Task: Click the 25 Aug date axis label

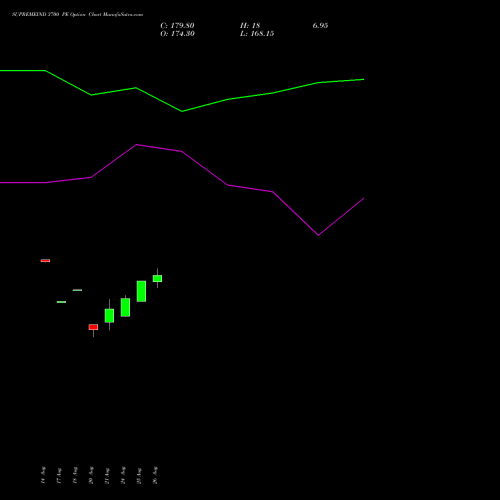Action: click(139, 476)
